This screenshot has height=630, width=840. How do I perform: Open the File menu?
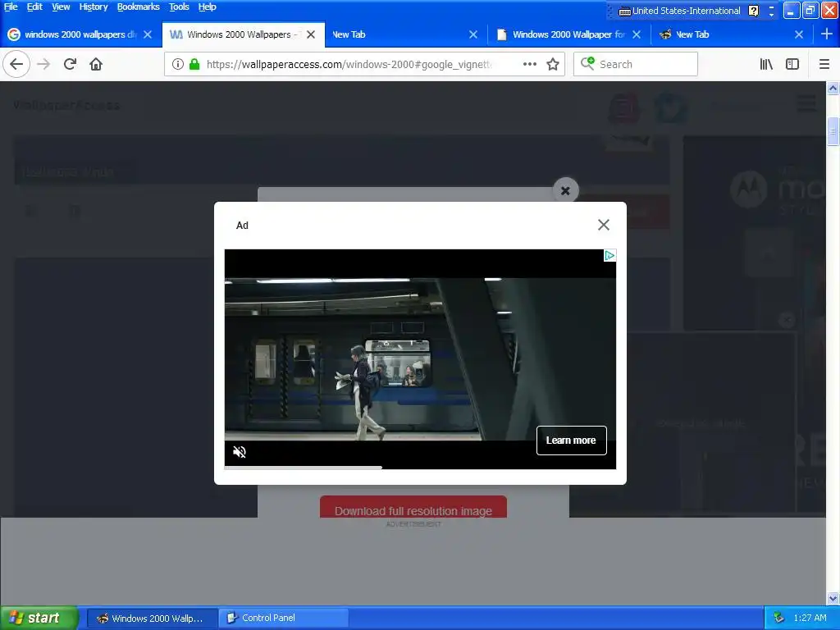(x=11, y=7)
